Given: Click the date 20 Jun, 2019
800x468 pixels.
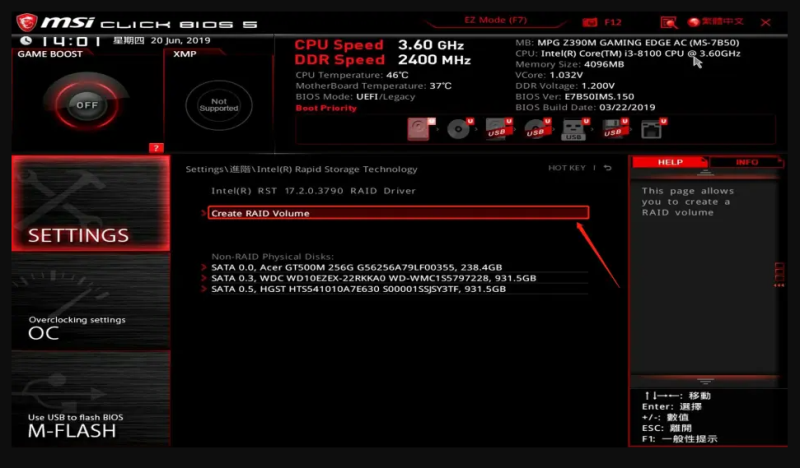Looking at the screenshot, I should click(180, 40).
